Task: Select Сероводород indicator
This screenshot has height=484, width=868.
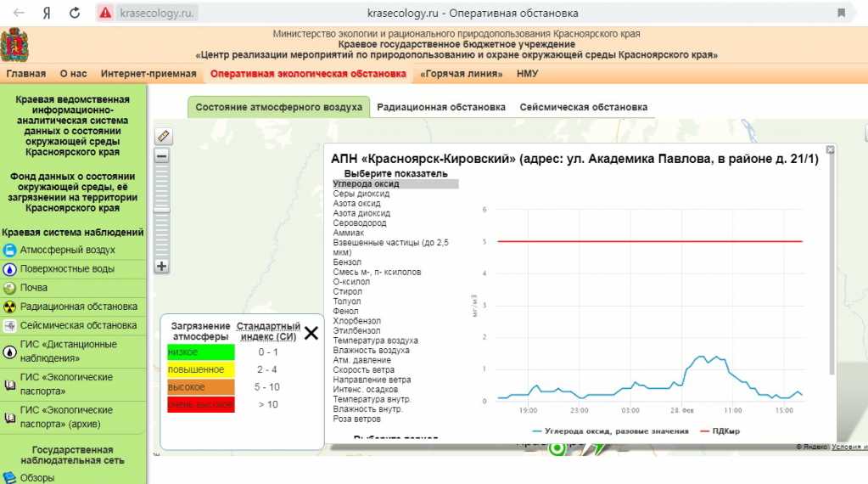Action: 360,223
